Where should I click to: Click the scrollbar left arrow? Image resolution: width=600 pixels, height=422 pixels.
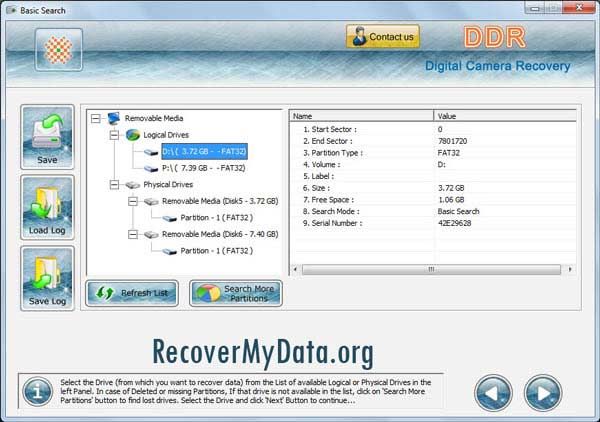[295, 269]
